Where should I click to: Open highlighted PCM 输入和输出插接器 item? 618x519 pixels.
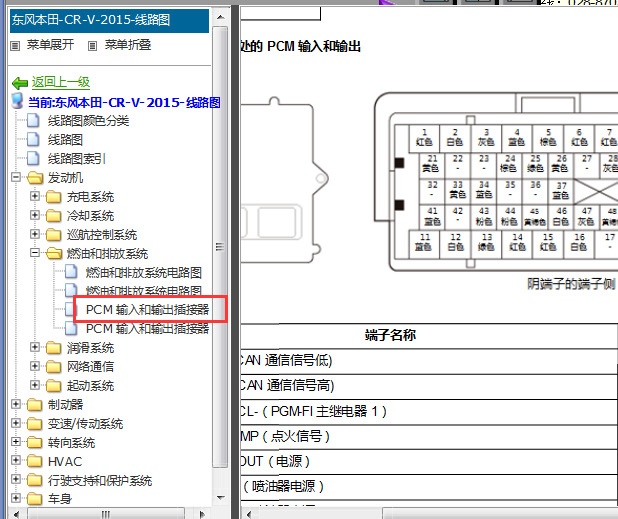(147, 310)
